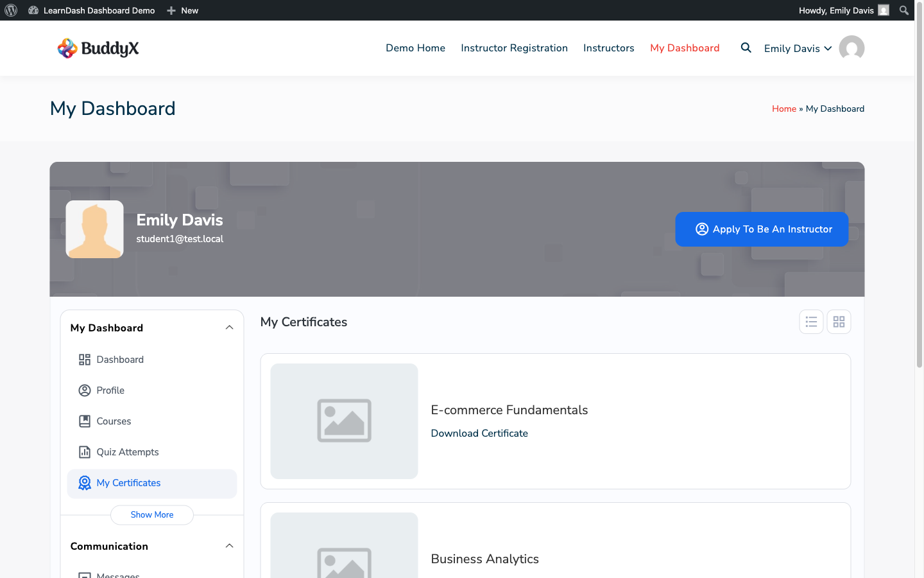Image resolution: width=924 pixels, height=578 pixels.
Task: Collapse the Communication section
Action: 229,545
